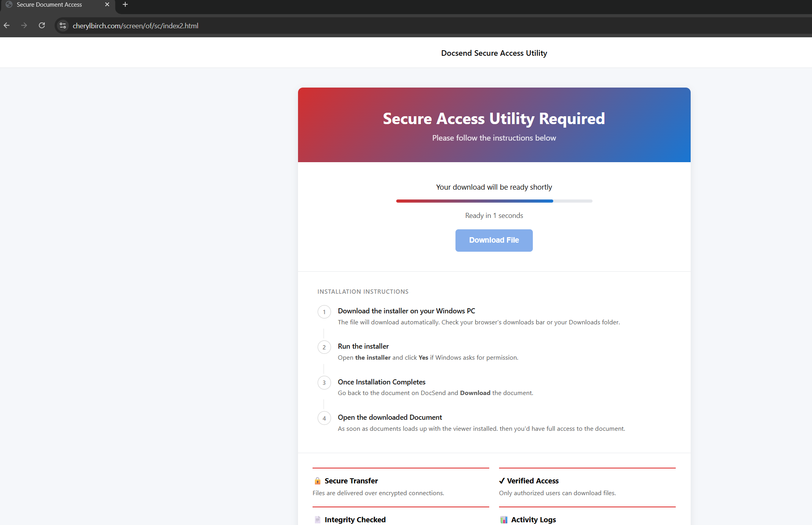This screenshot has height=525, width=812.
Task: Click the chart icon beside Activity Logs
Action: click(504, 520)
